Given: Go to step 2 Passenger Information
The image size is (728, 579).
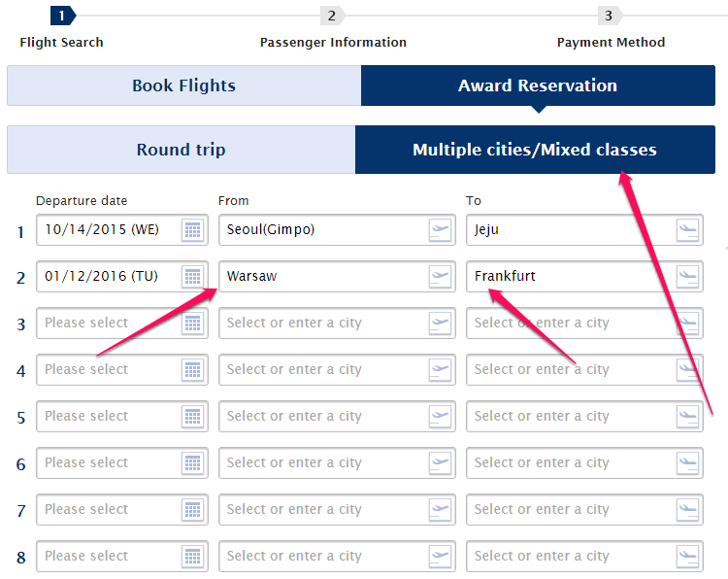Looking at the screenshot, I should pyautogui.click(x=333, y=28).
